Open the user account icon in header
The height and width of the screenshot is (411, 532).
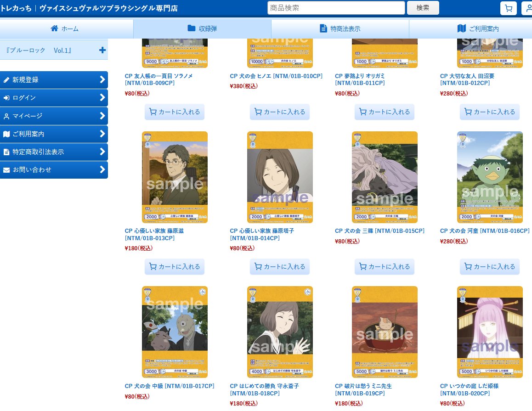(527, 8)
